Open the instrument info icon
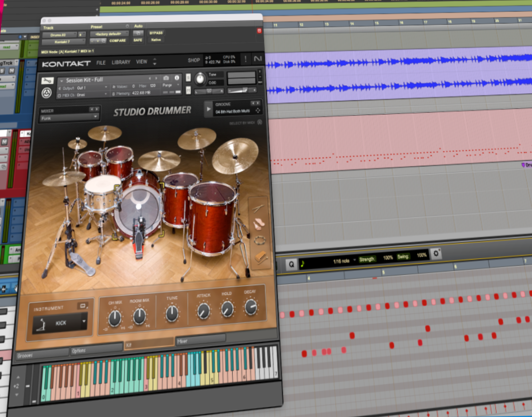Image resolution: width=532 pixels, height=417 pixels. [x=177, y=78]
